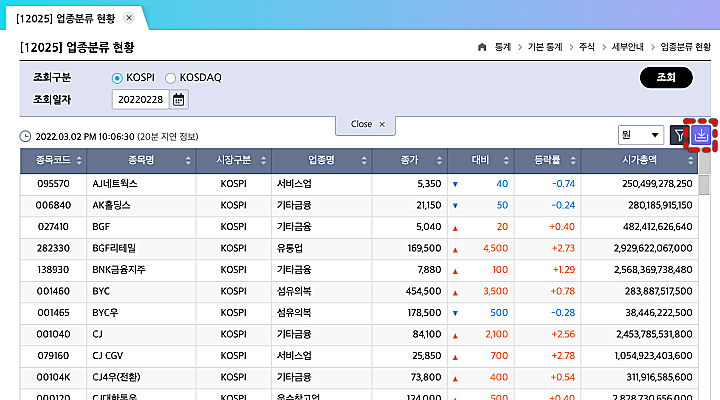Select the KOSDAQ radio button
This screenshot has width=720, height=400.
point(170,78)
